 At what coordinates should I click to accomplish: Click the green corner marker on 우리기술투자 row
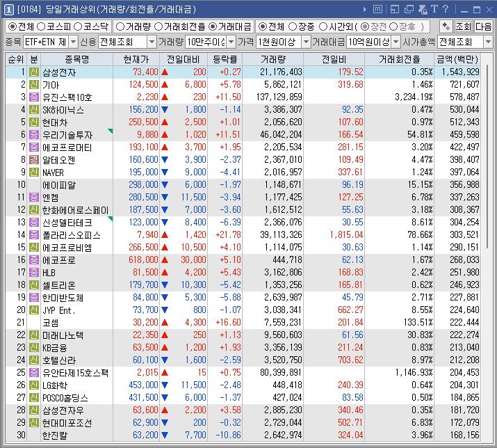(111, 131)
